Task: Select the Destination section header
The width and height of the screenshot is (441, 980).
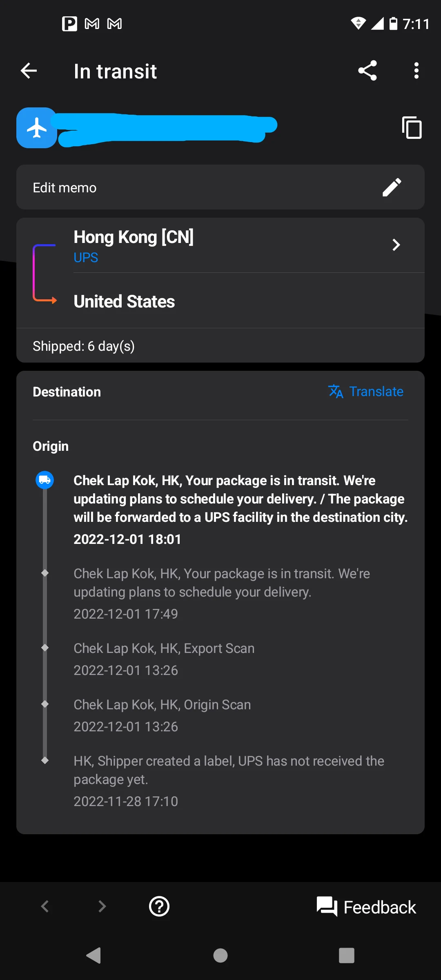Action: tap(67, 392)
